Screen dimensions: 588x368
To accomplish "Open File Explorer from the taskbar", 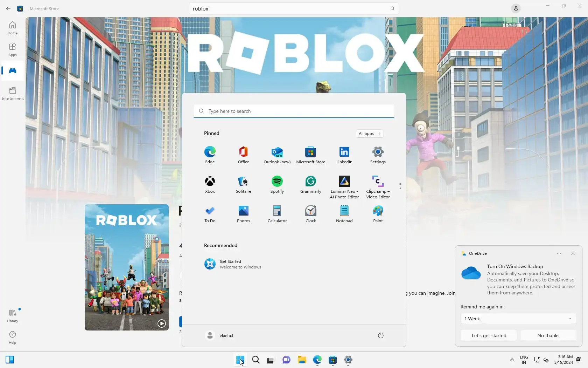I will [302, 360].
